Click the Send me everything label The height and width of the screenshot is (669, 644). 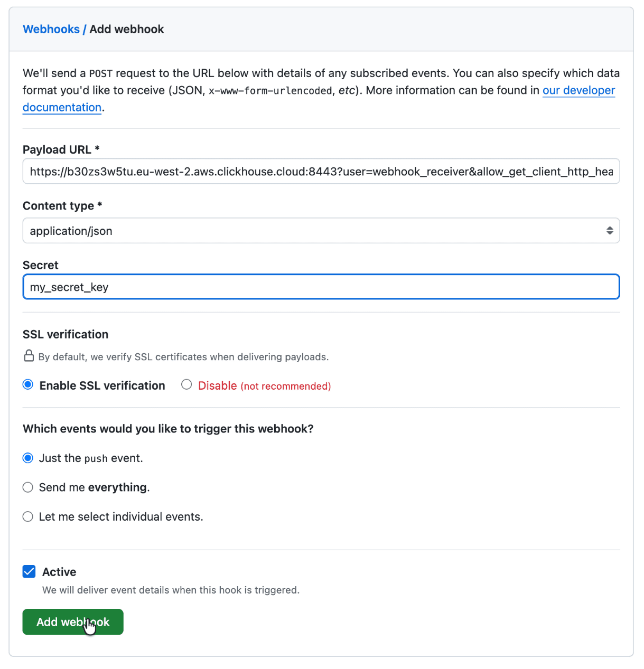pyautogui.click(x=94, y=487)
